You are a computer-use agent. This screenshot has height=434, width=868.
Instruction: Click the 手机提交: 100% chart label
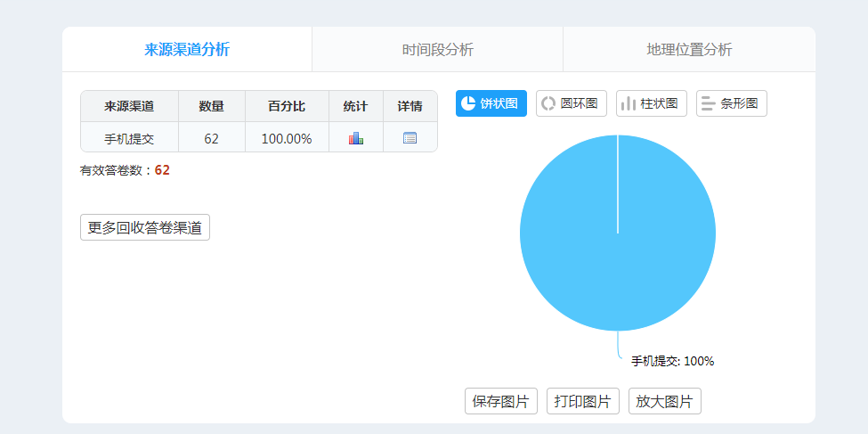(673, 362)
